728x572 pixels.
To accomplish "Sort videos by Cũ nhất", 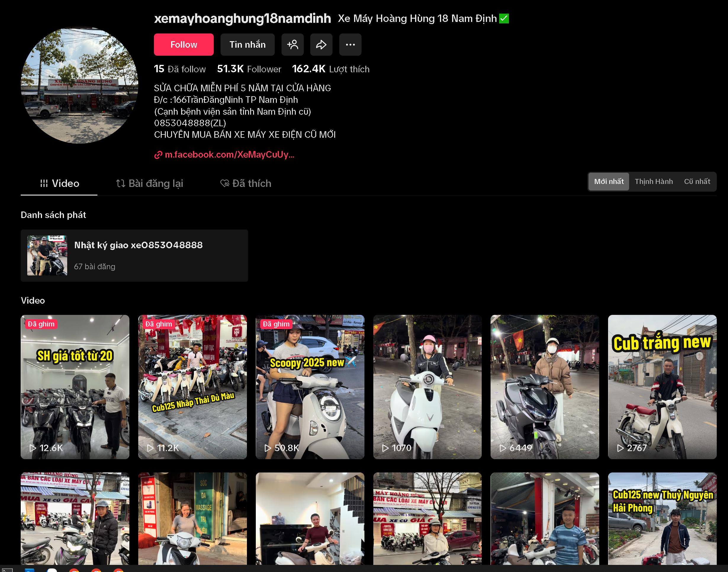I will coord(697,182).
